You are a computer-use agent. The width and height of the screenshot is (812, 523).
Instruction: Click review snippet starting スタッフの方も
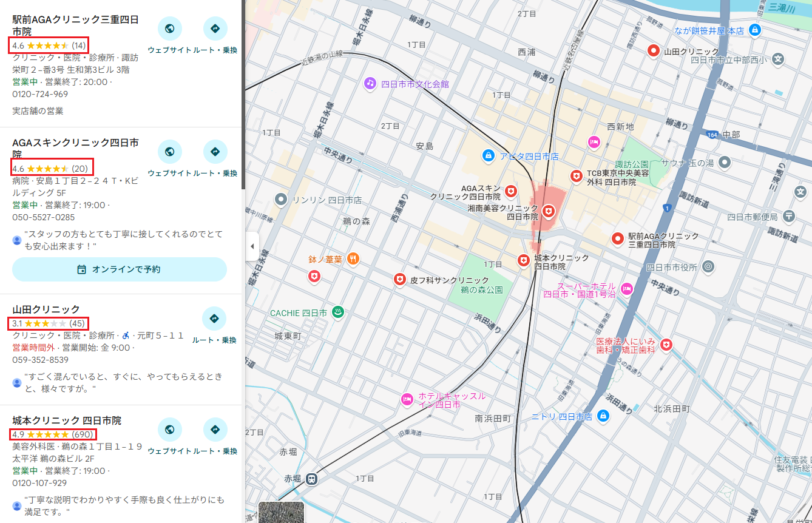click(123, 240)
